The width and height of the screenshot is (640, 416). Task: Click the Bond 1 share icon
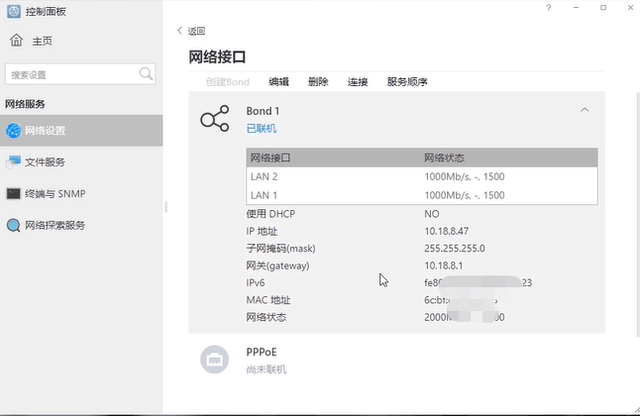tap(214, 120)
